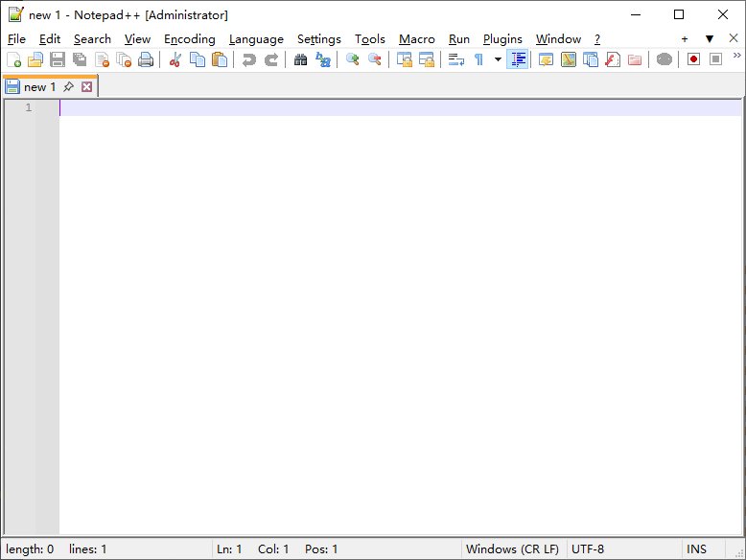Open the Search menu
746x560 pixels.
(92, 39)
